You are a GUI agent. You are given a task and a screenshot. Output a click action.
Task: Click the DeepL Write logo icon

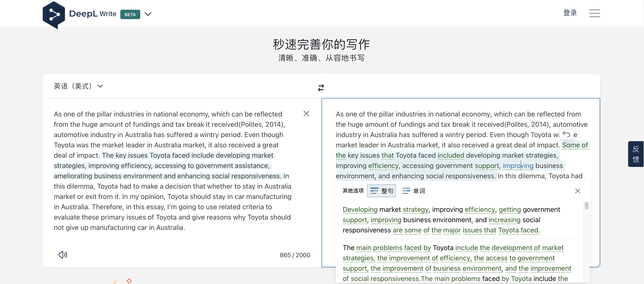pos(53,14)
